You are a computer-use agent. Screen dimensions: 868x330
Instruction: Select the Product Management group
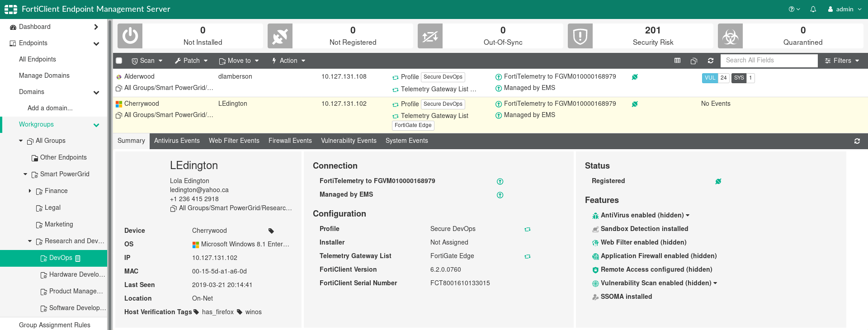pos(71,292)
